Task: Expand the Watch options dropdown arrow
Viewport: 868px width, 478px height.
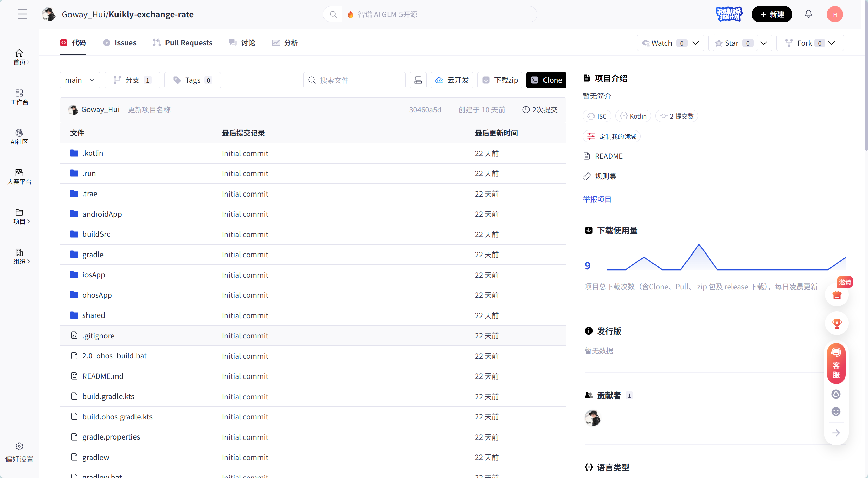Action: click(696, 43)
